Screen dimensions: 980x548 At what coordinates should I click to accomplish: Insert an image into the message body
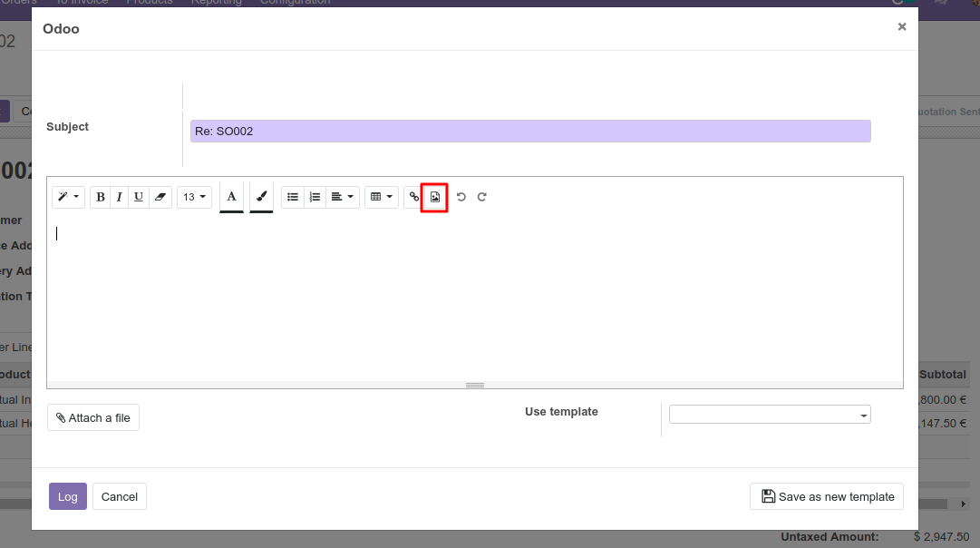(x=434, y=197)
